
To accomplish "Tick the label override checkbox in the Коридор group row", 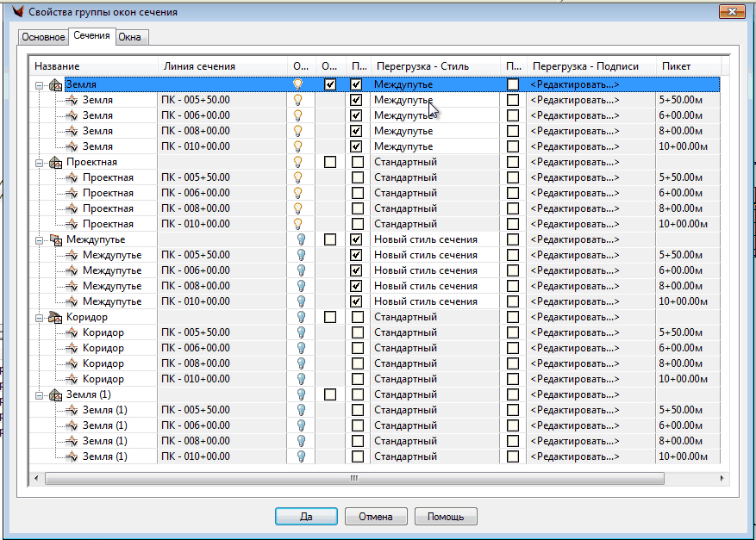I will point(513,317).
